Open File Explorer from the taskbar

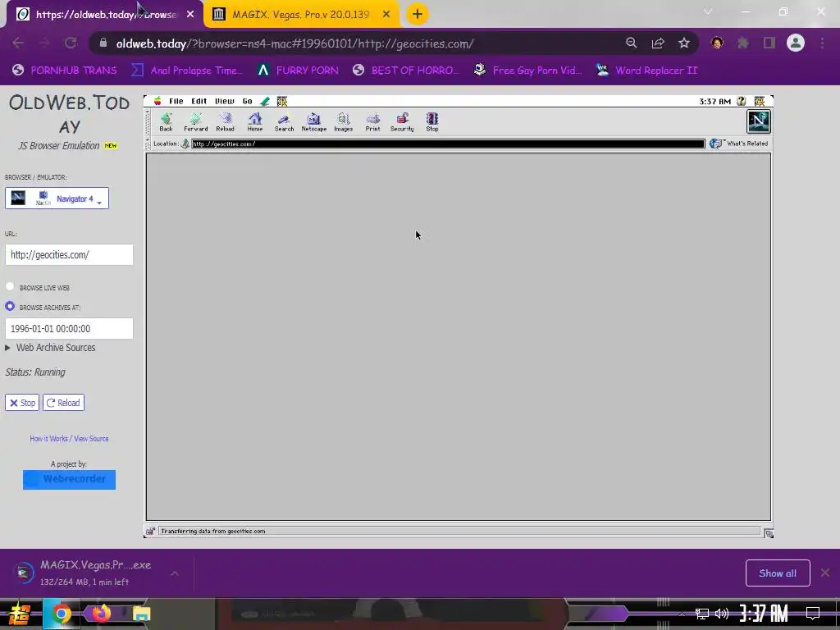pyautogui.click(x=141, y=614)
